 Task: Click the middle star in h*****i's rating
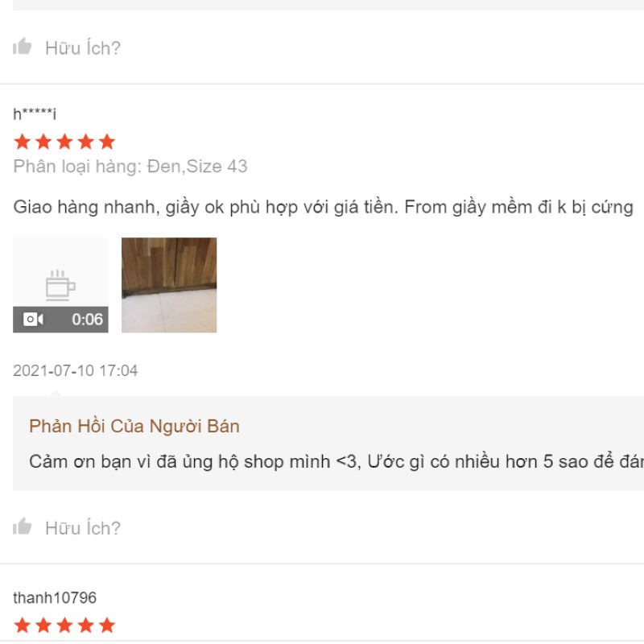[x=64, y=142]
